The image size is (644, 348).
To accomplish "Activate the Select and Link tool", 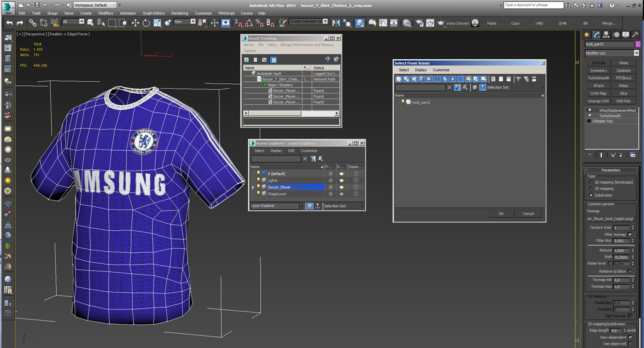I will [x=33, y=23].
